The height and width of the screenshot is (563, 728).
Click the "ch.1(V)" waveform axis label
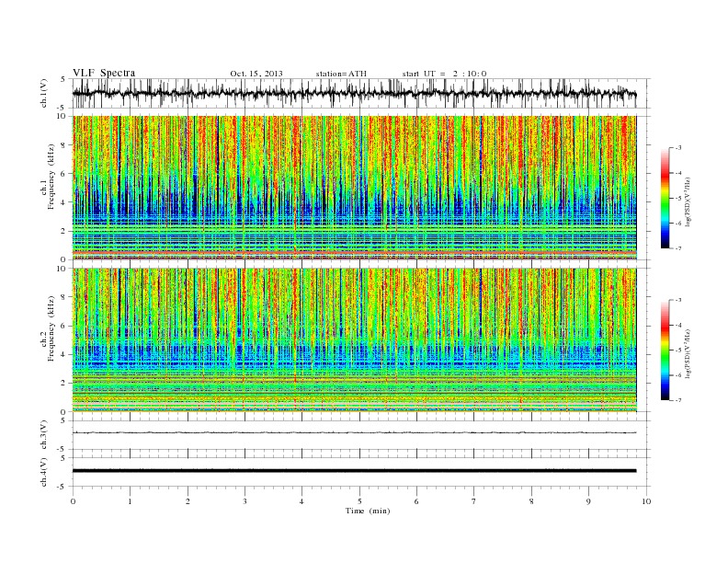44,93
